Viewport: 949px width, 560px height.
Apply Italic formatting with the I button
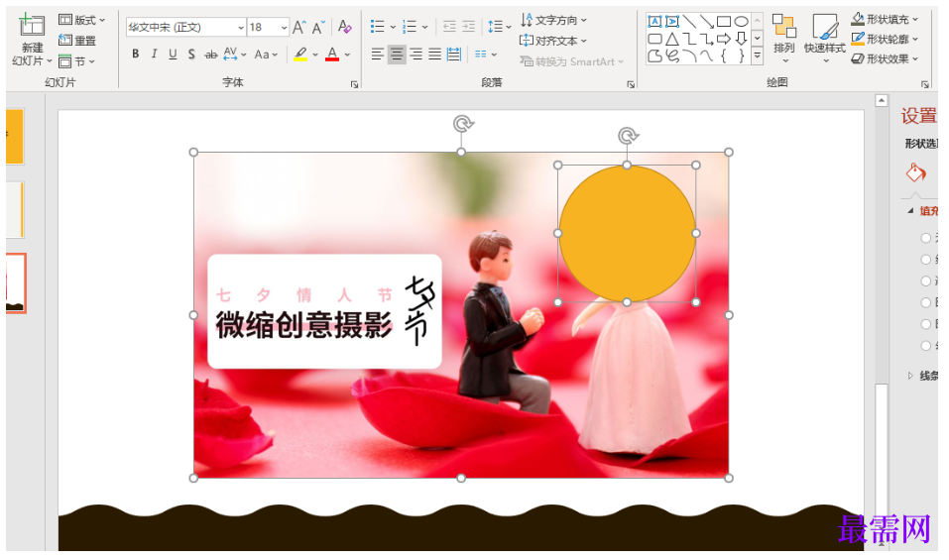click(155, 55)
